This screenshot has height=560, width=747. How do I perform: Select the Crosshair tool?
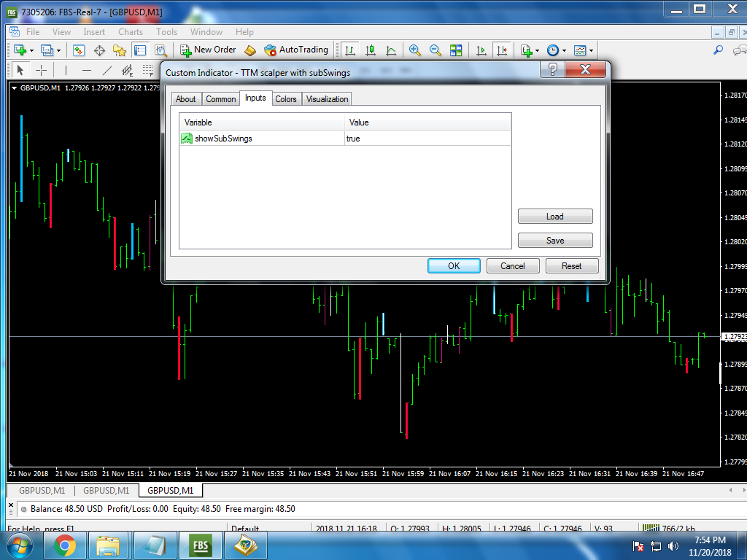click(42, 71)
